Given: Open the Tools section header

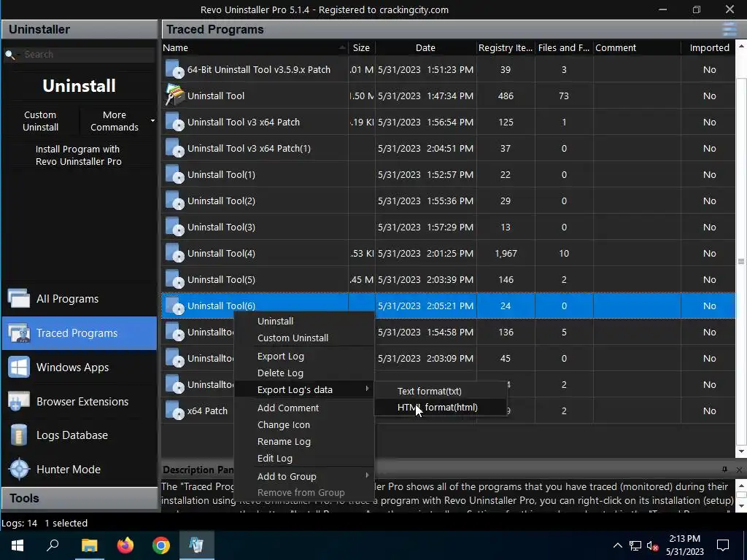Looking at the screenshot, I should pyautogui.click(x=79, y=498).
